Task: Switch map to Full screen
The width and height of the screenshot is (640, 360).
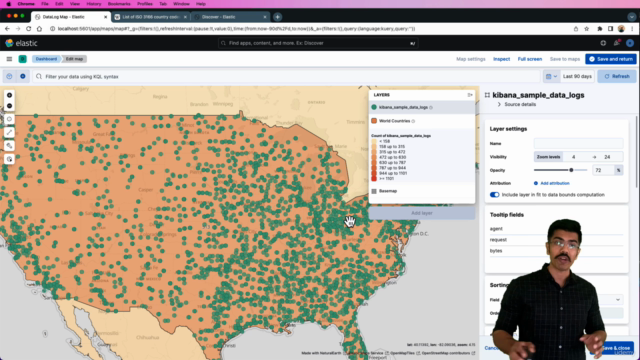Action: (x=530, y=59)
